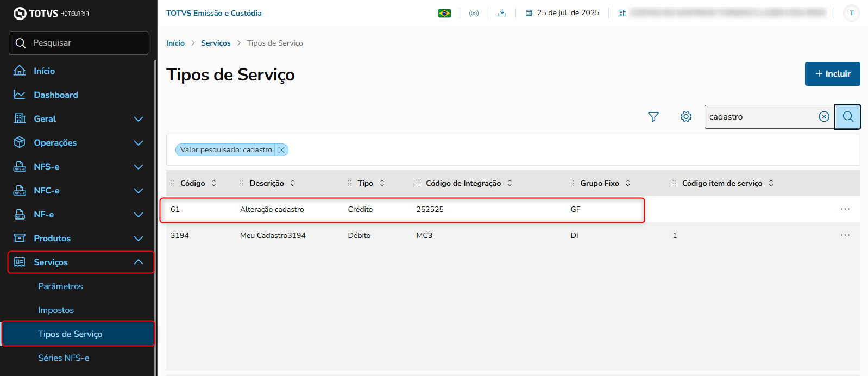Click the download icon in header
The width and height of the screenshot is (868, 376).
pyautogui.click(x=502, y=13)
